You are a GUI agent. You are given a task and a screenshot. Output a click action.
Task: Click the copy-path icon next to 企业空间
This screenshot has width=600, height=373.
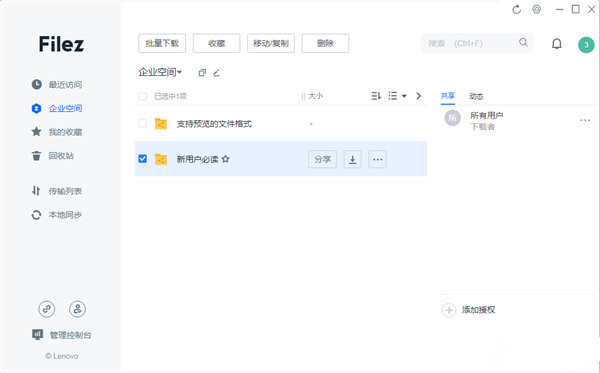pos(202,72)
